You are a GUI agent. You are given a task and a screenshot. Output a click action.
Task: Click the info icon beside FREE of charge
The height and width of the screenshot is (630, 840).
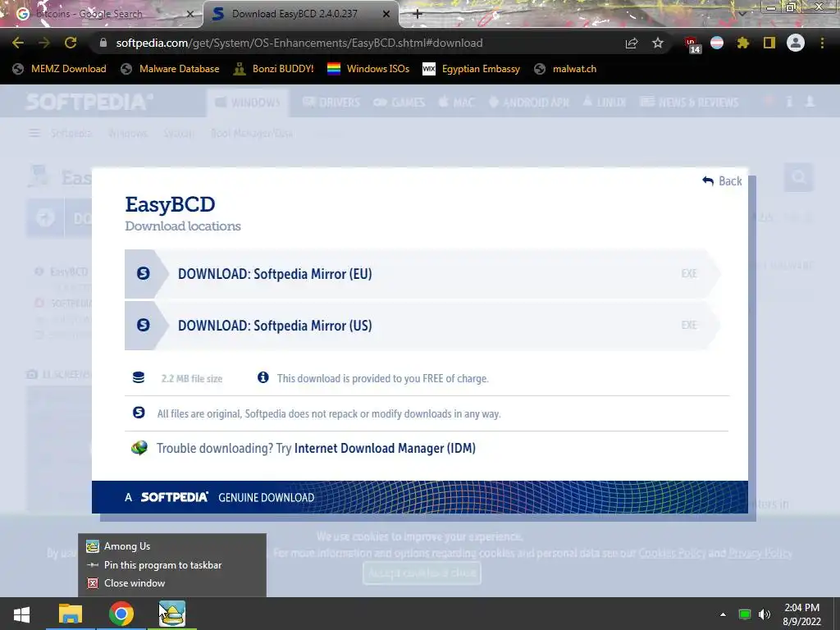click(x=263, y=377)
